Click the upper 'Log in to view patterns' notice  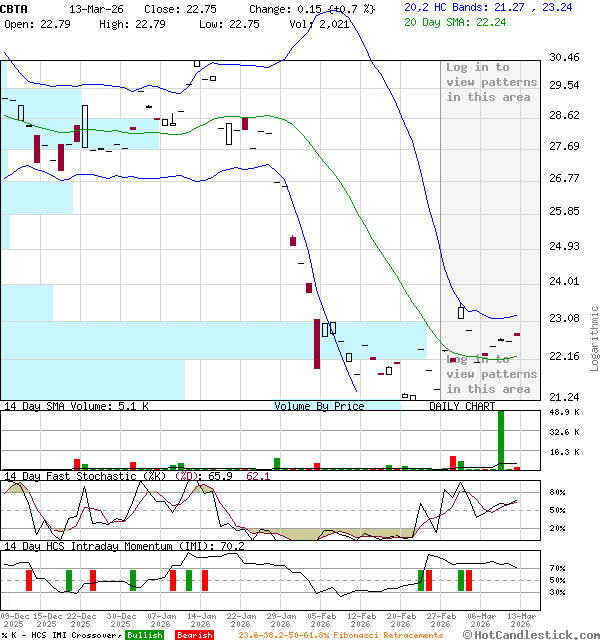tap(491, 82)
